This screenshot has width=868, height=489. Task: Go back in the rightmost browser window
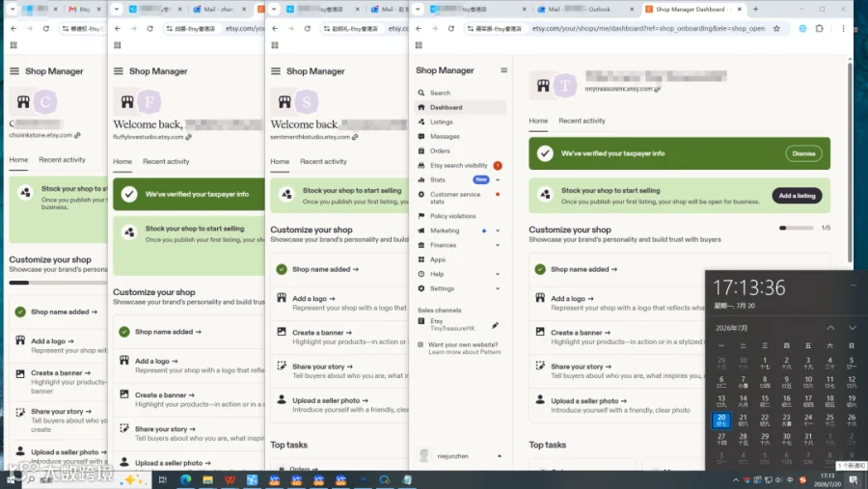click(x=419, y=28)
